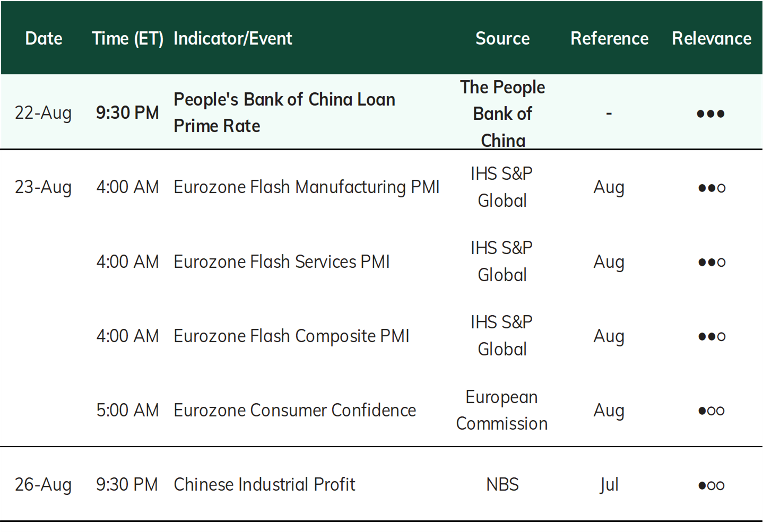Click relevance dots for Eurozone Consumer Confidence
Viewport: 763px width, 532px height.
[x=712, y=411]
